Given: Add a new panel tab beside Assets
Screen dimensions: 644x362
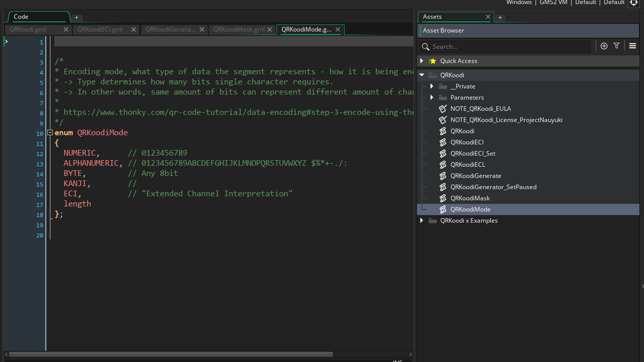Looking at the screenshot, I should 500,17.
